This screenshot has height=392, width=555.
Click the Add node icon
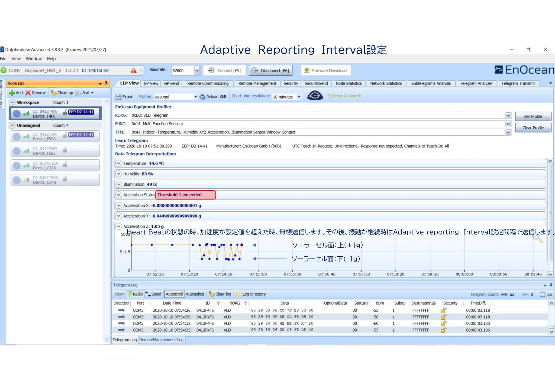click(x=12, y=93)
